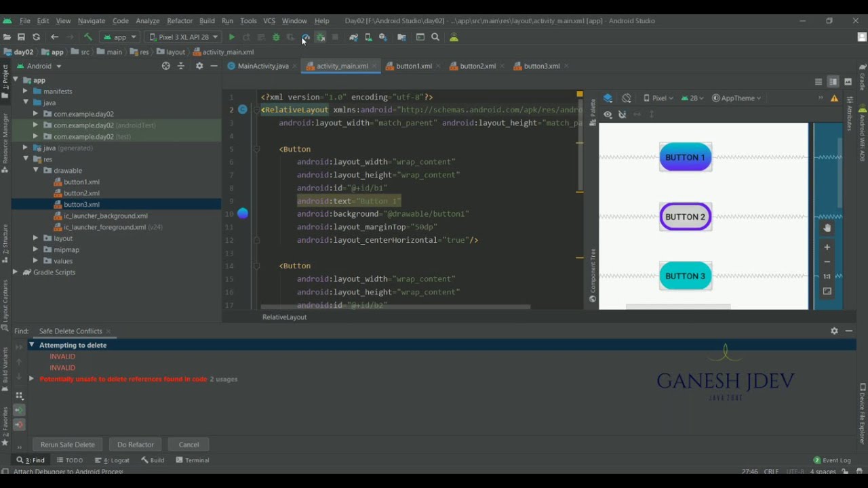Zoom in the layout preview
The image size is (868, 488).
827,247
